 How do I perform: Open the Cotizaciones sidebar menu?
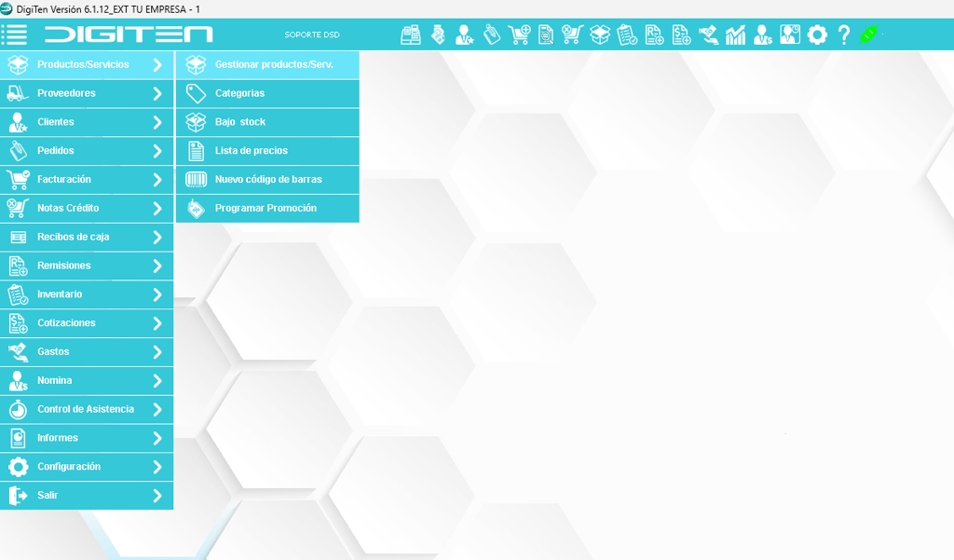pos(87,323)
